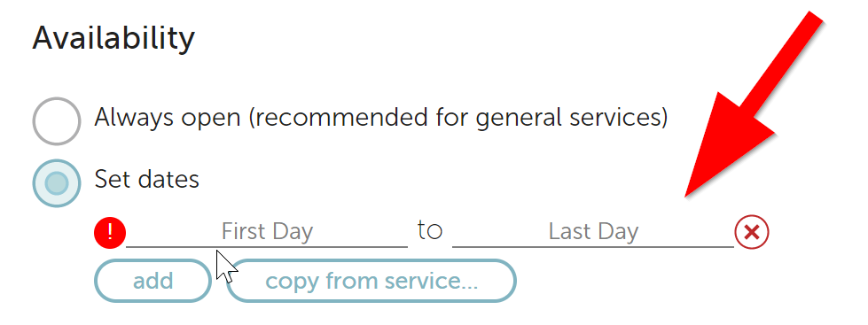Viewport: 868px width, 325px height.
Task: Open date picker for First Day
Action: click(x=267, y=232)
